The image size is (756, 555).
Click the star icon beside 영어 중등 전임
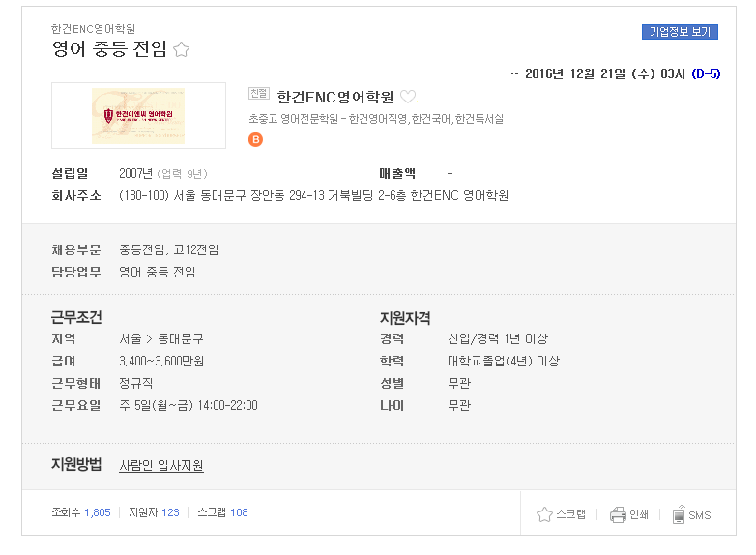[182, 49]
